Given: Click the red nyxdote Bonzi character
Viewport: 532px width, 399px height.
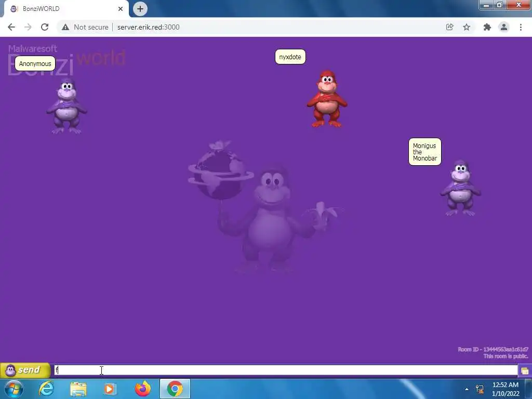Looking at the screenshot, I should tap(327, 99).
